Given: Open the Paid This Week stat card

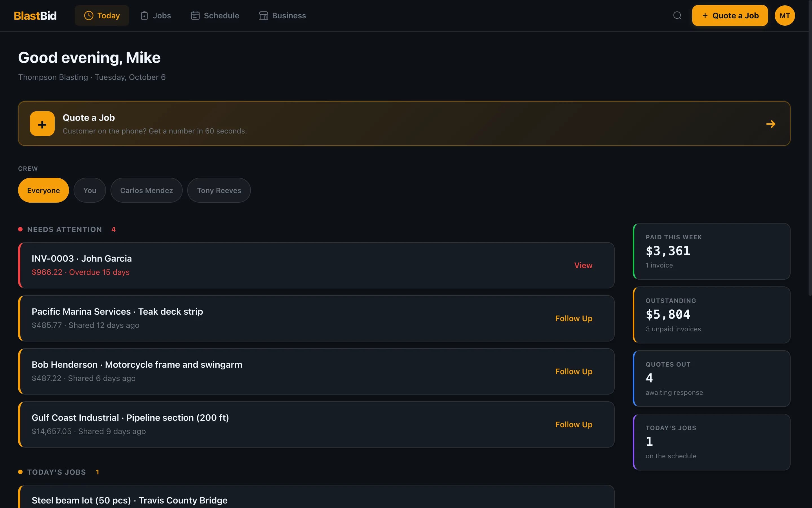Looking at the screenshot, I should coord(711,251).
